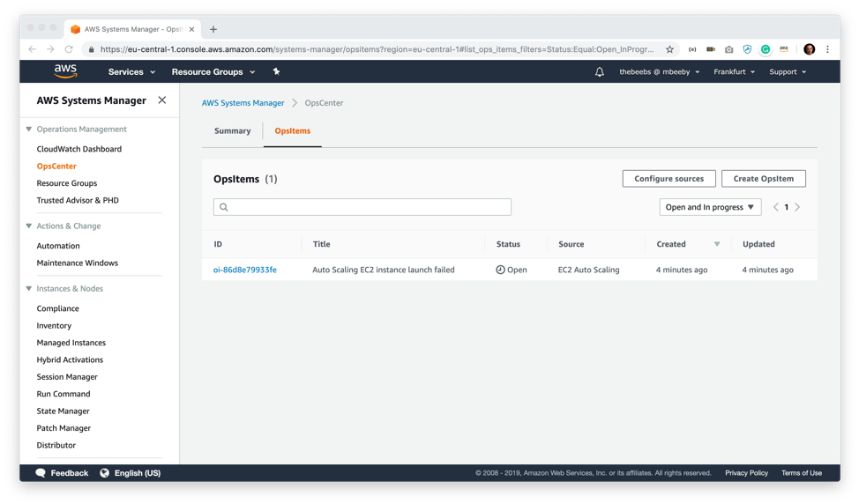
Task: Open the Frankfurt region selector
Action: point(734,71)
